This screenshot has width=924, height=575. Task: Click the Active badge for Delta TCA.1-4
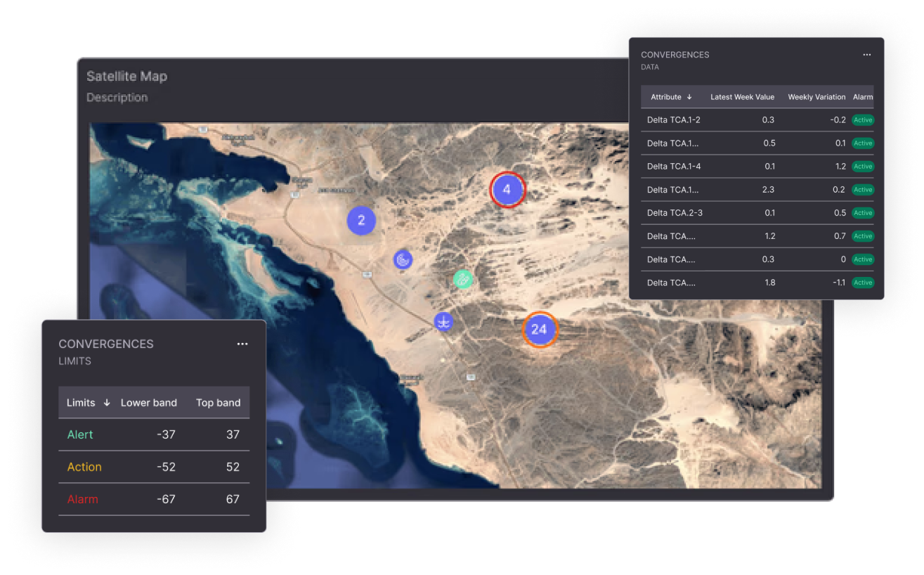pyautogui.click(x=862, y=167)
